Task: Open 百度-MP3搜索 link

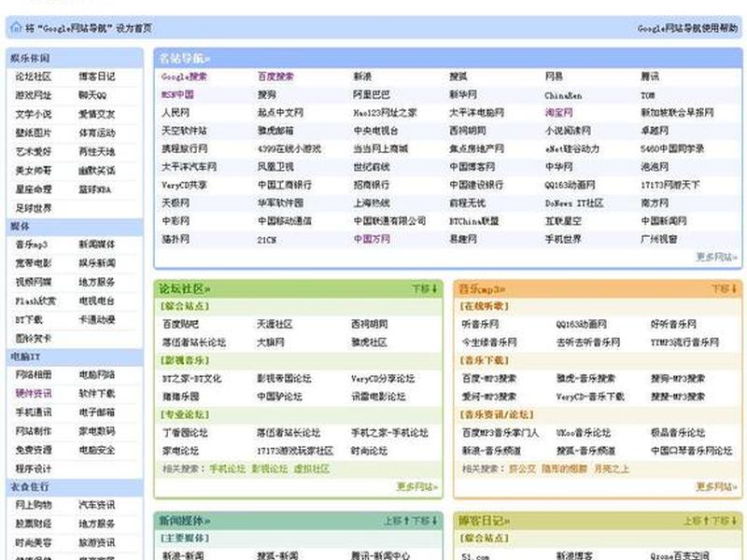Action: (488, 379)
